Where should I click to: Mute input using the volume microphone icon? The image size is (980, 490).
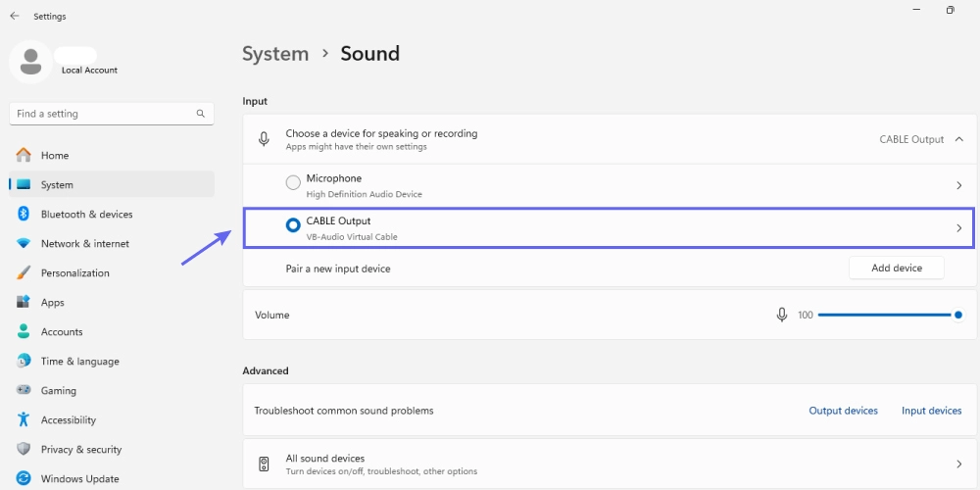(782, 316)
